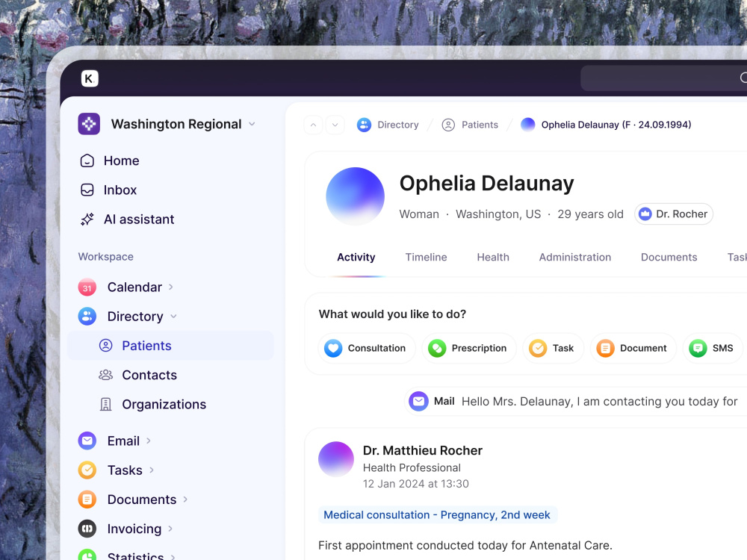Click the K logo icon in the top bar

90,78
